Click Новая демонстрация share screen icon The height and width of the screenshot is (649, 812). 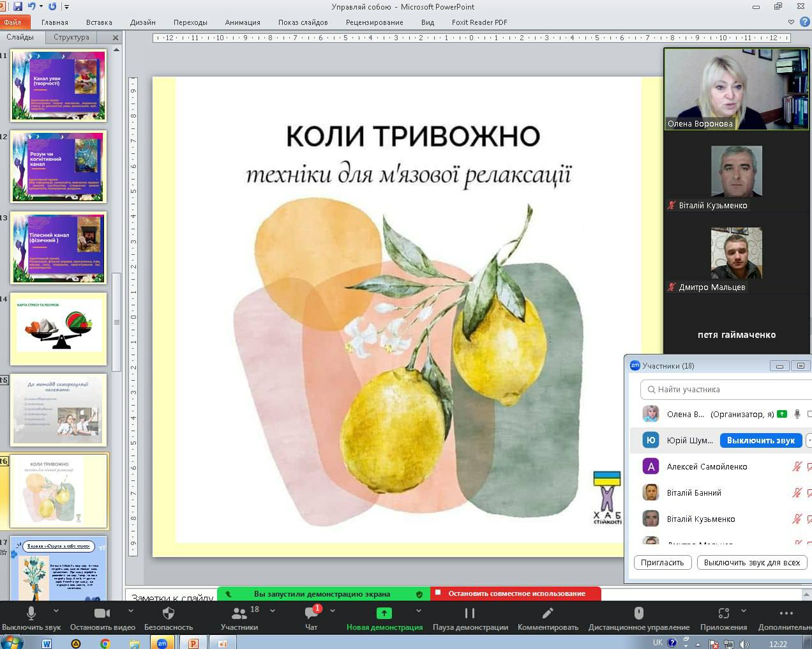pyautogui.click(x=384, y=613)
